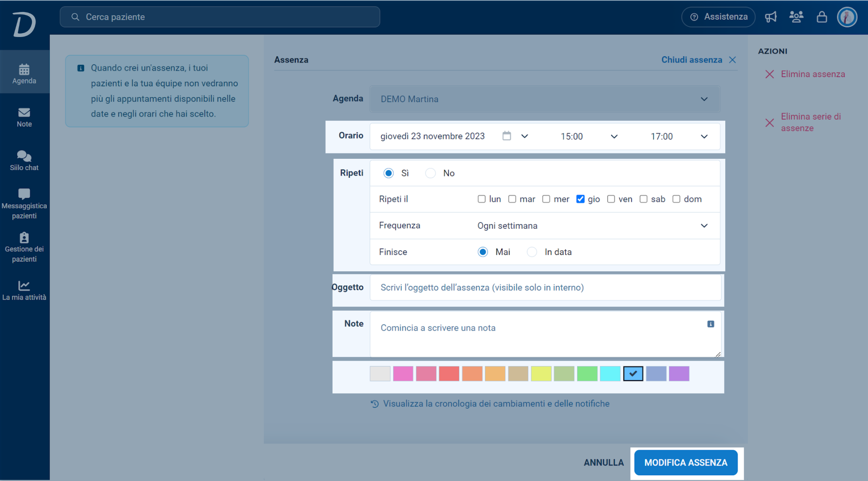
Task: Click the megaphone announcements icon
Action: pos(771,17)
